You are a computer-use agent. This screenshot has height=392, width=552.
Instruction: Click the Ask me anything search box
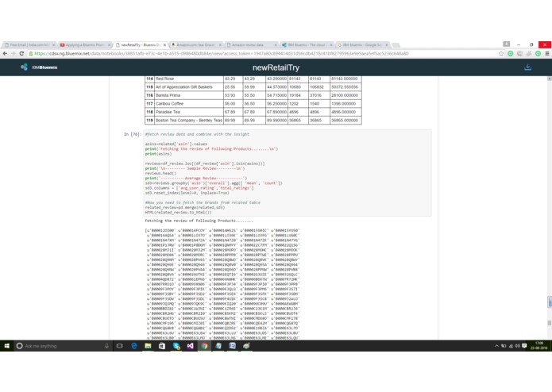[64, 346]
